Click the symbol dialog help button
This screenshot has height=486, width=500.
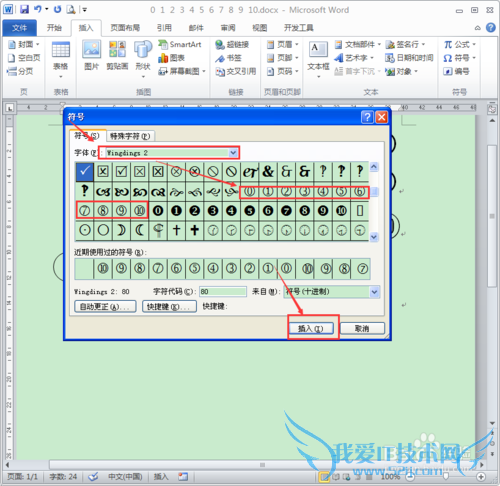point(367,117)
